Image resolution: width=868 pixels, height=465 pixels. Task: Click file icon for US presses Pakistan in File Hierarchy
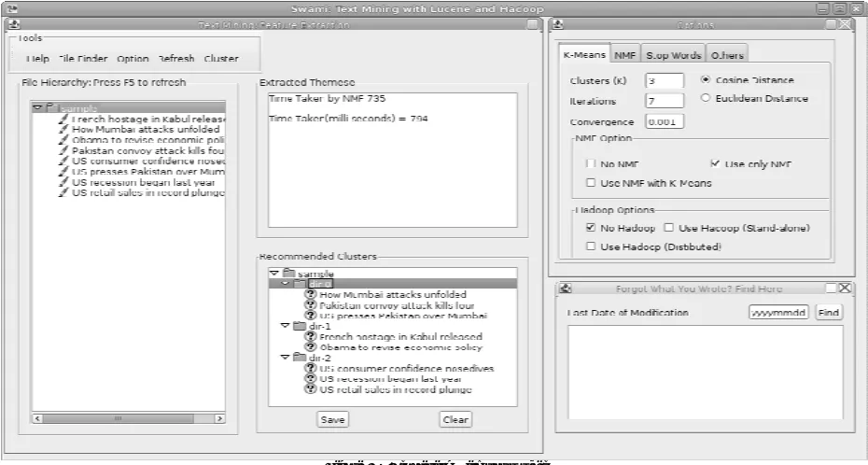pos(63,171)
